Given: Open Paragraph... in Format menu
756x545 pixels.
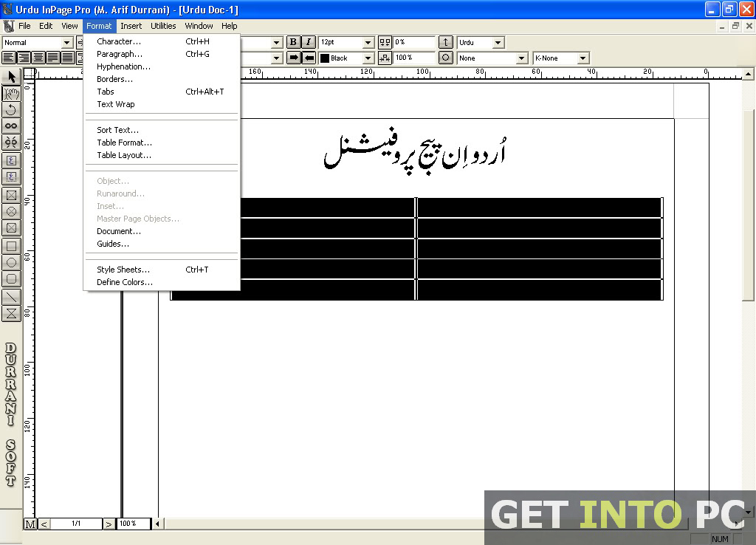Looking at the screenshot, I should (x=162, y=54).
